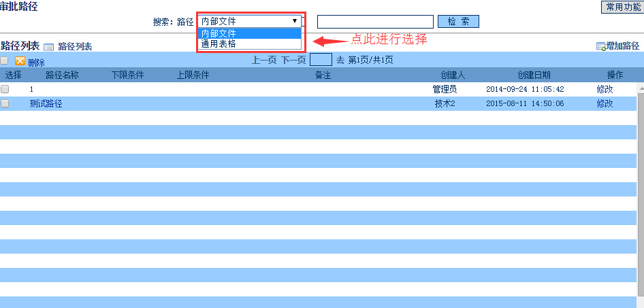
Task: Click the 增加路径 link
Action: 623,46
